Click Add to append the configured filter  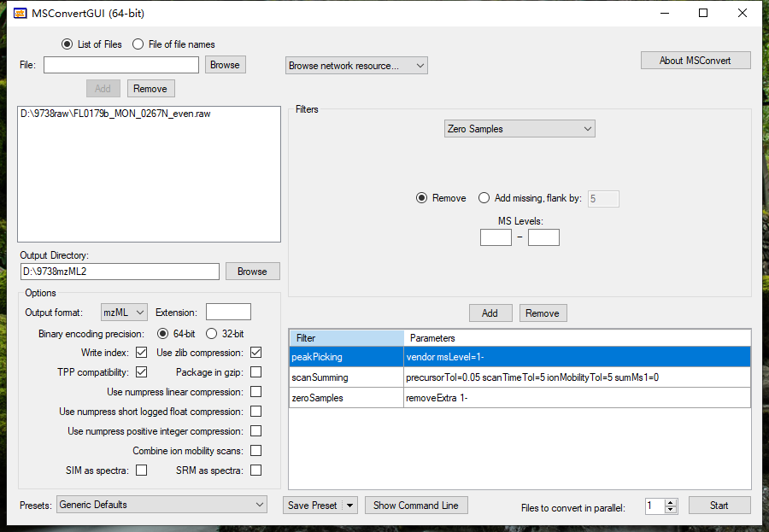tap(490, 313)
